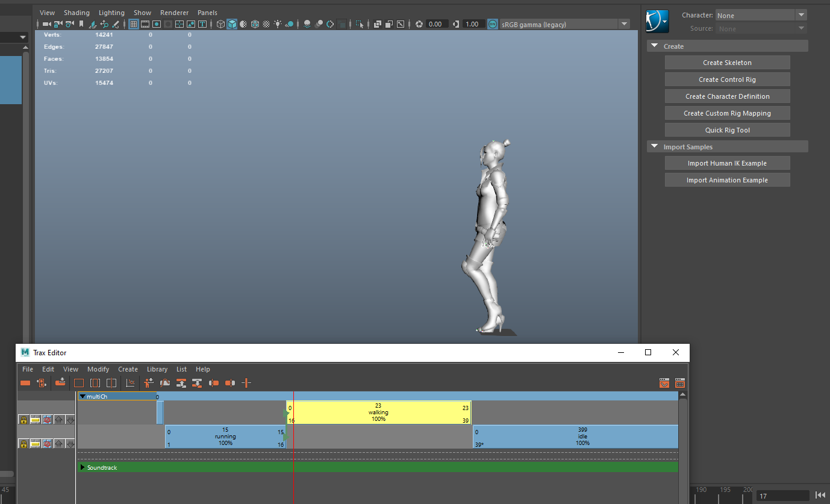
Task: Select the yellow walking clip in Trax Editor
Action: tap(379, 412)
